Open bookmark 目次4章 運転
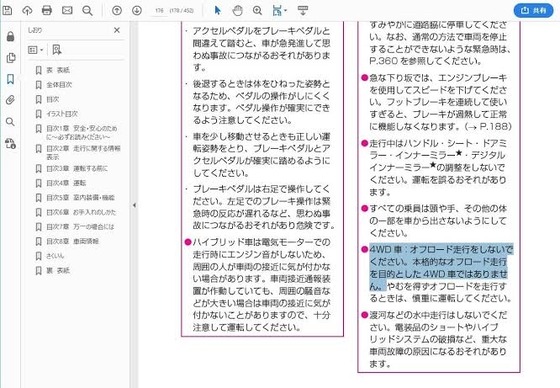This screenshot has width=560, height=388. [66, 183]
